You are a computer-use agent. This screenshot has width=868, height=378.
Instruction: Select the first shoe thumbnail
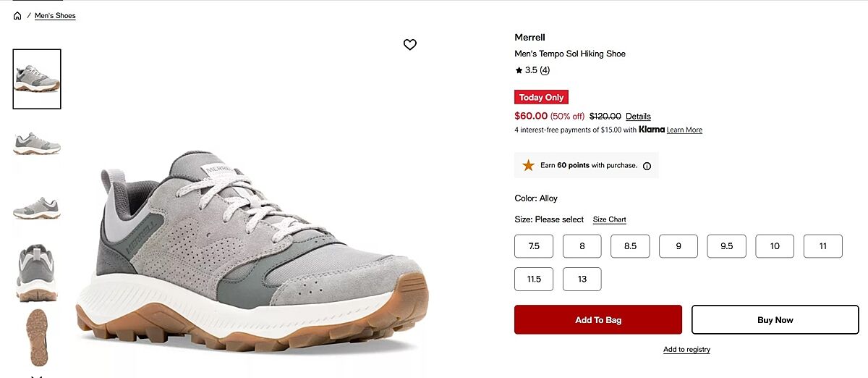coord(37,79)
